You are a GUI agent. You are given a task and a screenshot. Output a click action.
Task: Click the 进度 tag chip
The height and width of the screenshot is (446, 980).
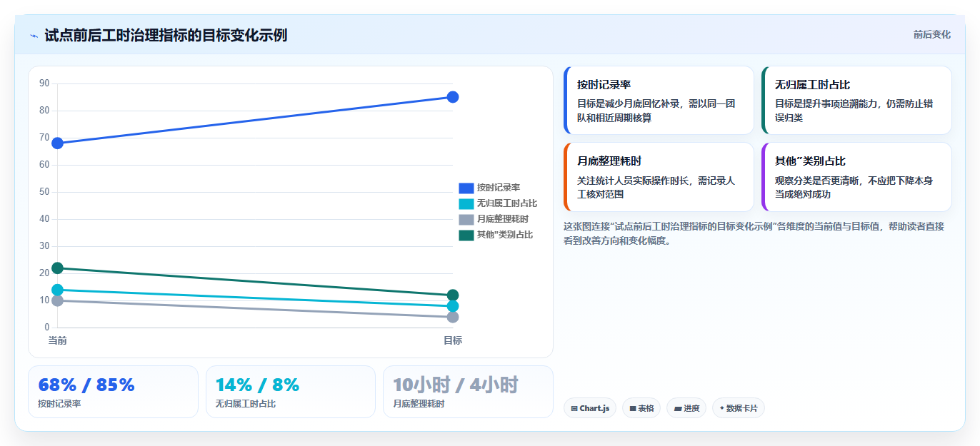[x=686, y=408]
